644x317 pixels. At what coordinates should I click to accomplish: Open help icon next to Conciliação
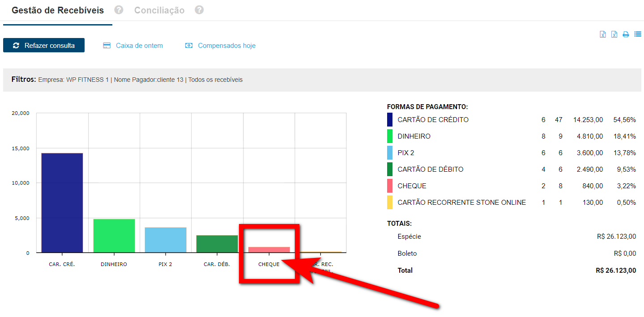199,10
